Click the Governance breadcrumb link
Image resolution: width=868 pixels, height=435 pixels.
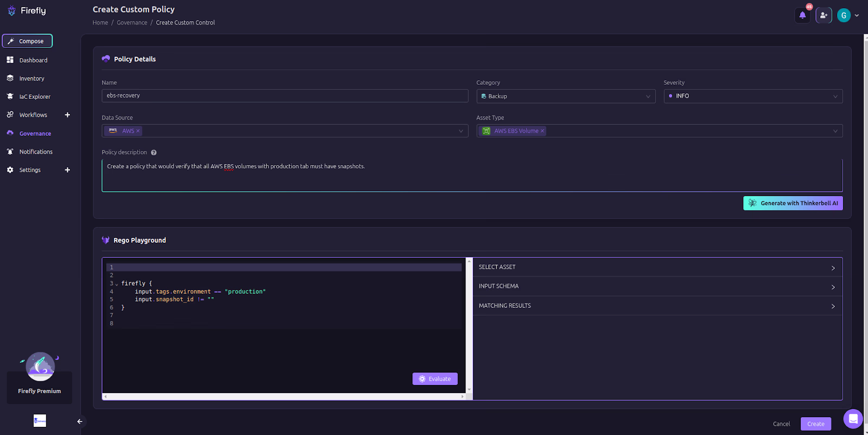click(x=132, y=23)
